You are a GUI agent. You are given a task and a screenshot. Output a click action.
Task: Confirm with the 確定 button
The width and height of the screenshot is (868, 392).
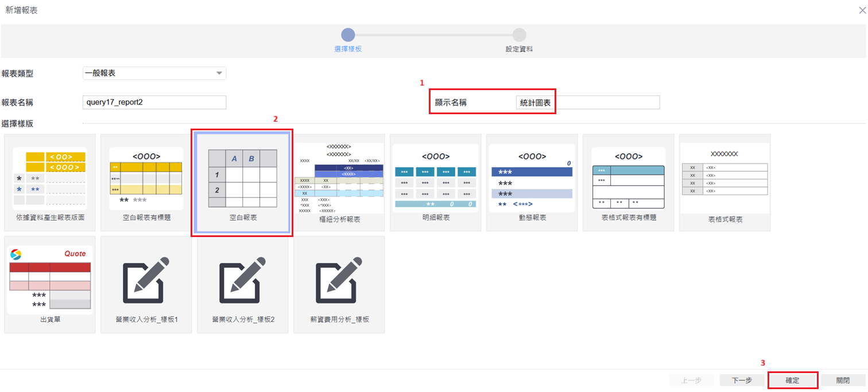[792, 381]
